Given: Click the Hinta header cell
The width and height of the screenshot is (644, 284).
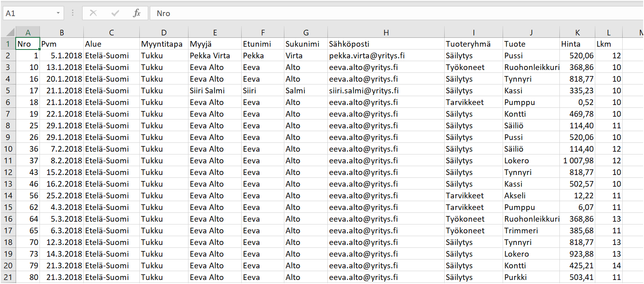Looking at the screenshot, I should (578, 44).
